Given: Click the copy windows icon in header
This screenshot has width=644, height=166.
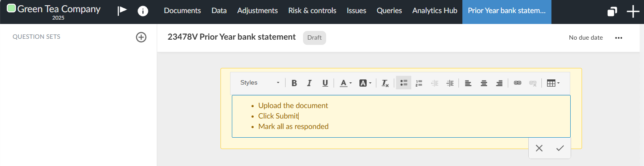Looking at the screenshot, I should coord(612,12).
